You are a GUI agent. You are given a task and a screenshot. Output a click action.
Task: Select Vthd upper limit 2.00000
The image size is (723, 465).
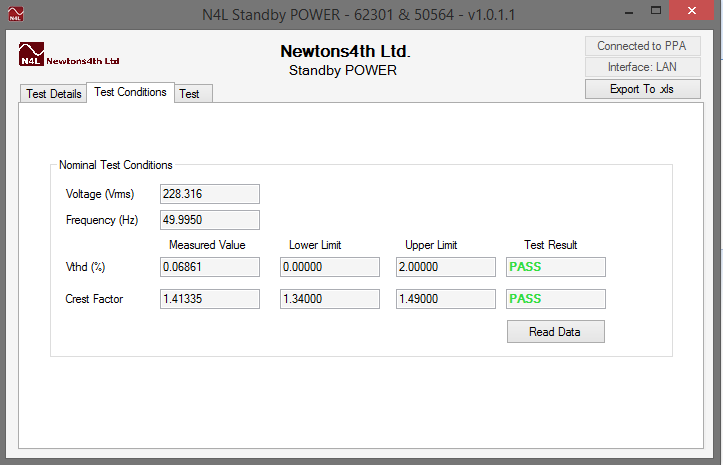pyautogui.click(x=446, y=267)
